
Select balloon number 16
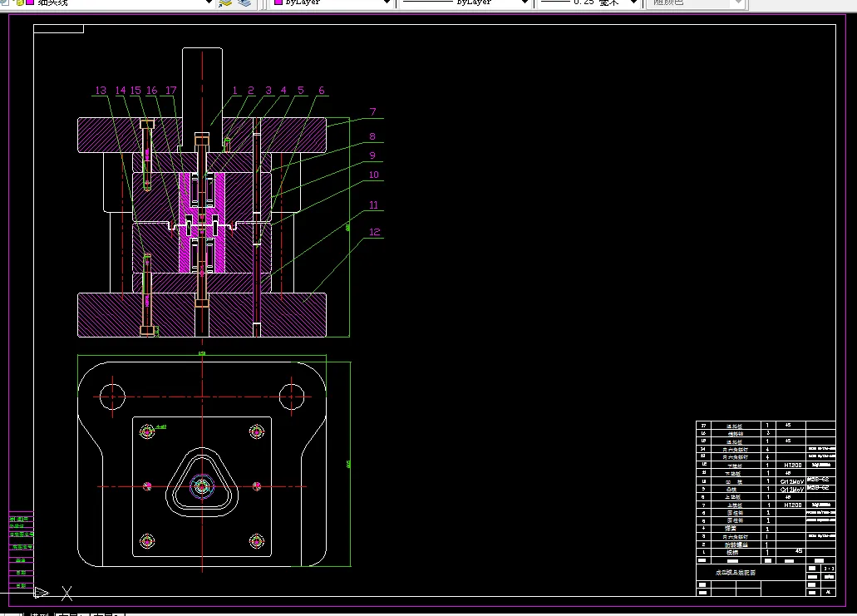[151, 90]
